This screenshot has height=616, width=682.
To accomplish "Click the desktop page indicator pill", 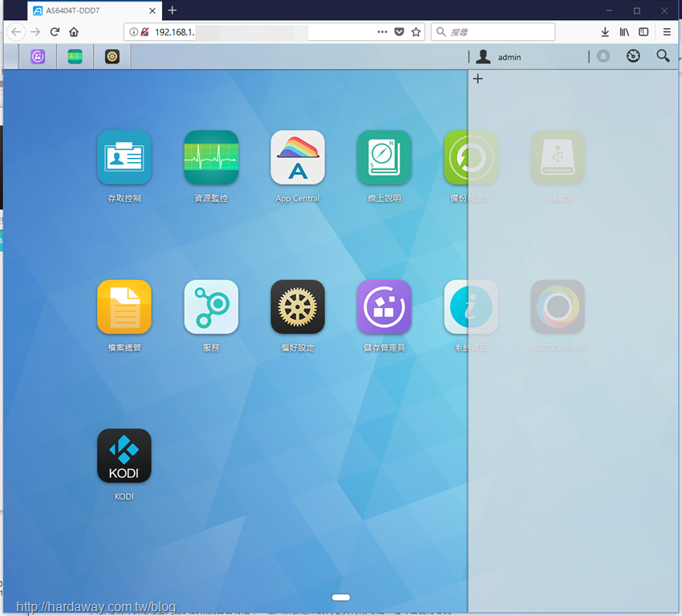I will [x=341, y=598].
